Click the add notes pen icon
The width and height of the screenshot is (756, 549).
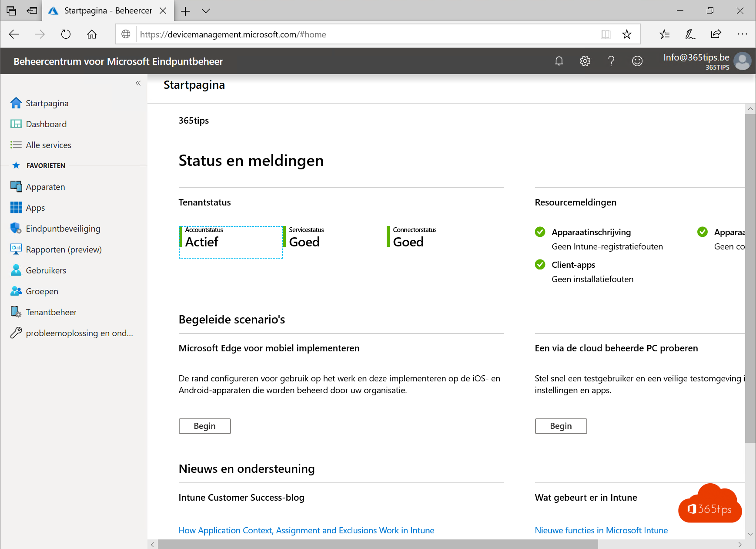point(690,34)
